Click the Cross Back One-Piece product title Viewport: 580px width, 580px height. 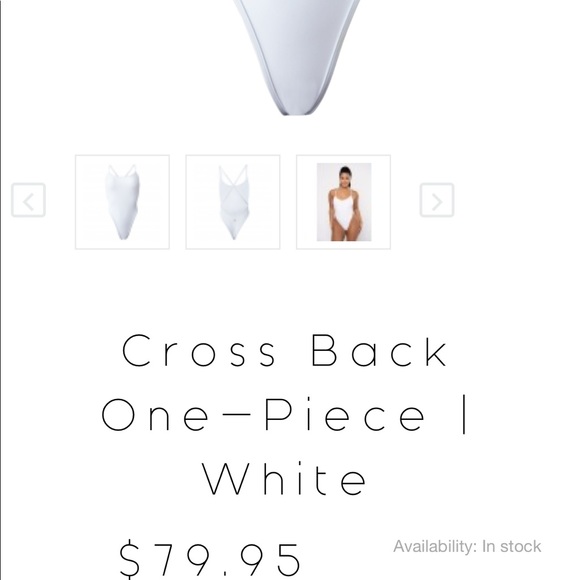(284, 414)
